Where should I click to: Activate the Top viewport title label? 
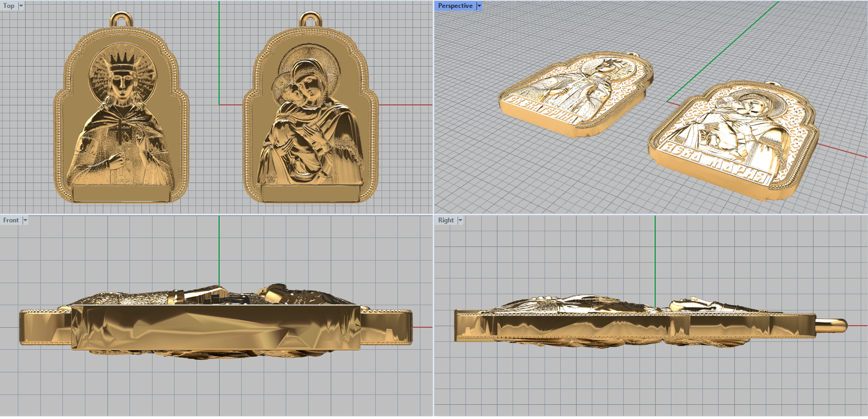pos(9,6)
